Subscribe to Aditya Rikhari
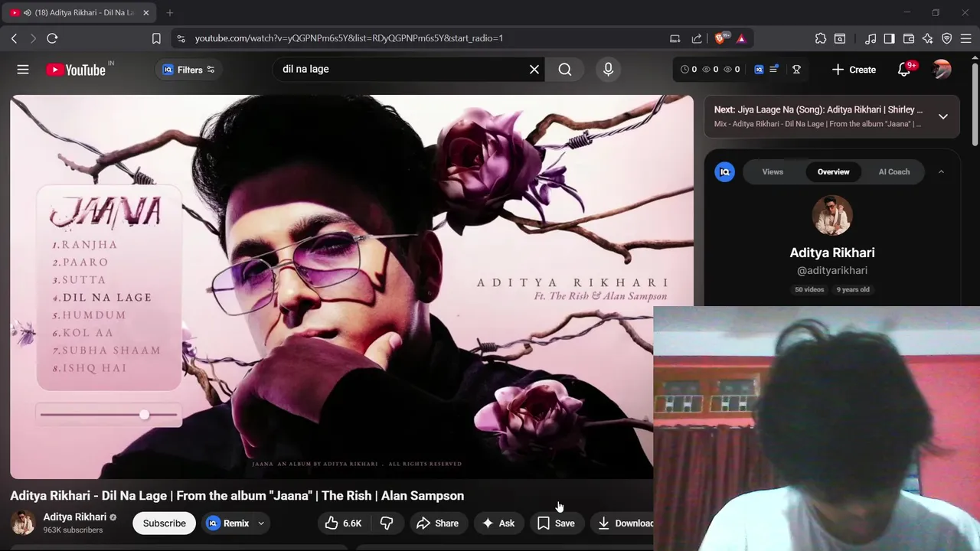This screenshot has height=551, width=980. coord(164,523)
